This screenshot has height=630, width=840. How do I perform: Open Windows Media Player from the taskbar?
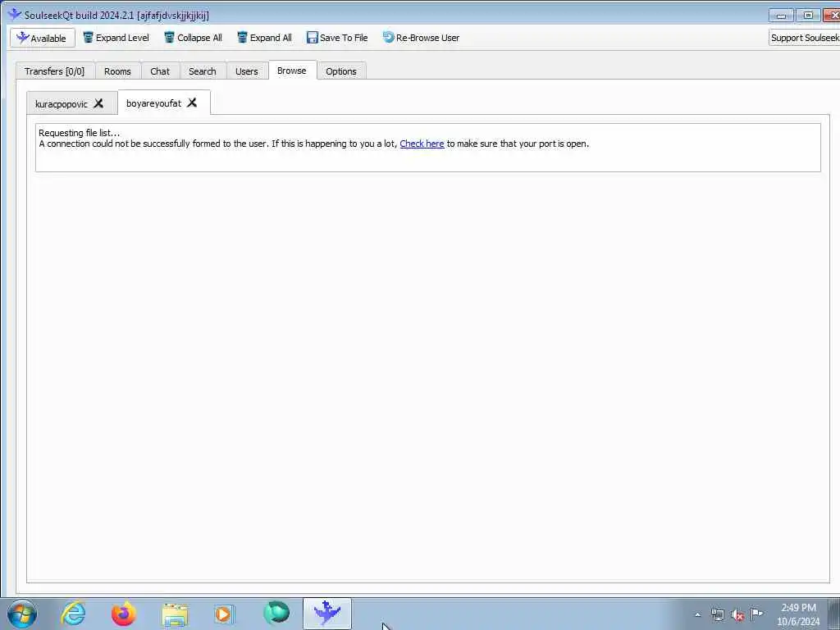pos(224,614)
